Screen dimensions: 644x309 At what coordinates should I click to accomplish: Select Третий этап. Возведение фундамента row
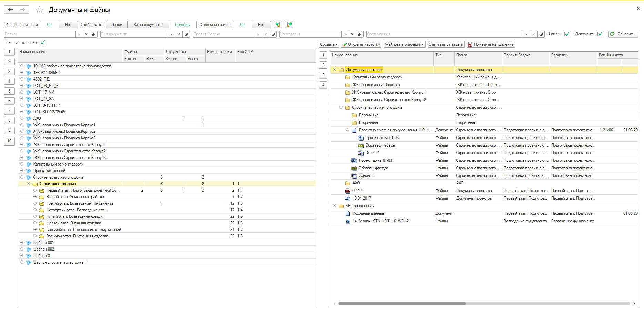[167, 203]
